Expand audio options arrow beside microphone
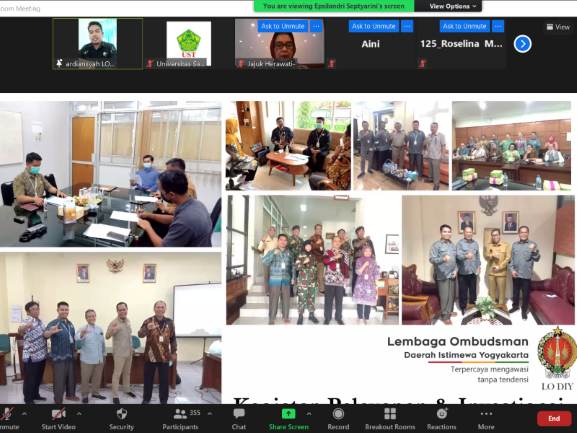The height and width of the screenshot is (433, 577). (24, 414)
